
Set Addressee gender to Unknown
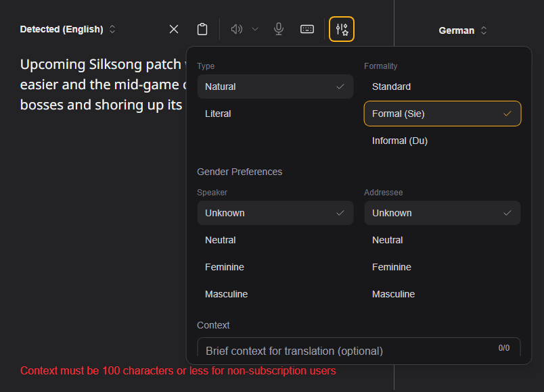click(442, 213)
